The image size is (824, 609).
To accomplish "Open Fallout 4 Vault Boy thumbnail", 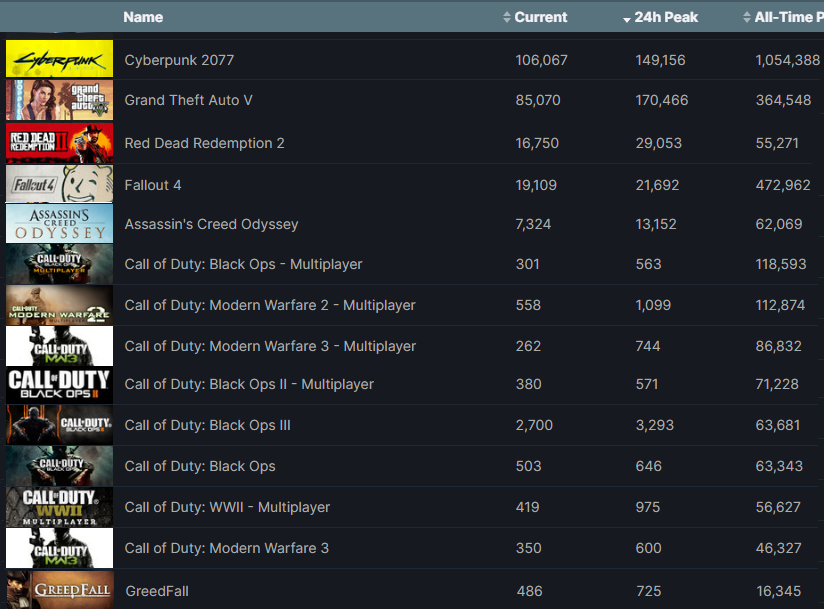I will pos(59,184).
